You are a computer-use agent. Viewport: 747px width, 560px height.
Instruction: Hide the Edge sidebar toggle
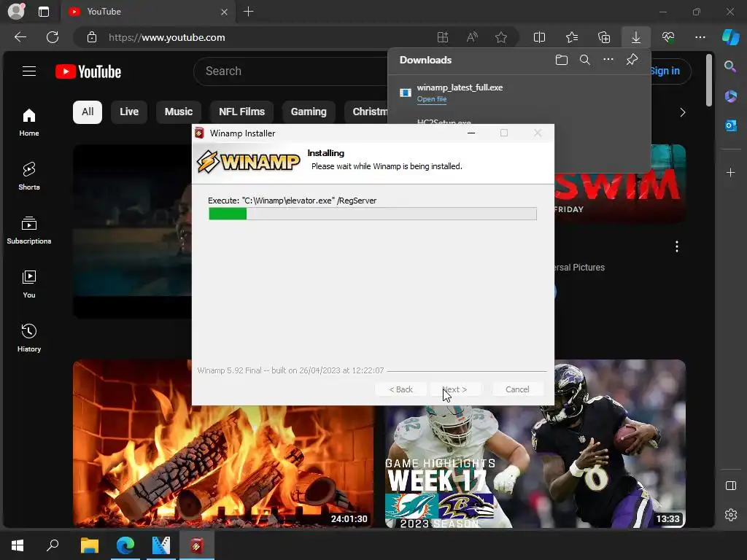click(x=730, y=486)
